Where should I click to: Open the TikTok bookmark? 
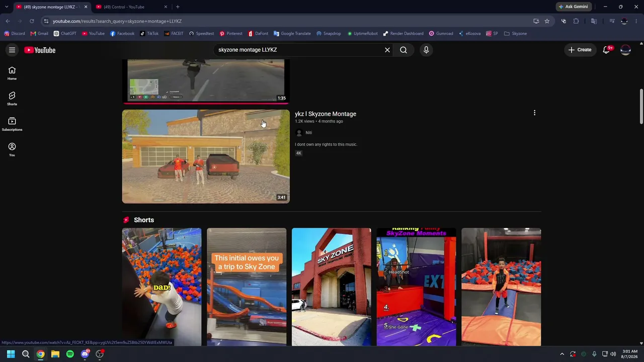(x=149, y=34)
